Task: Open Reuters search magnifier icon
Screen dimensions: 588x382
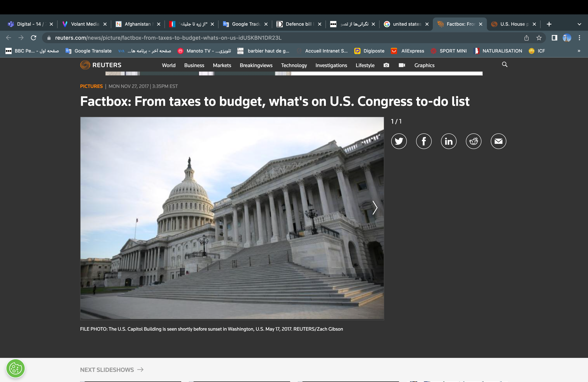Action: click(x=505, y=65)
